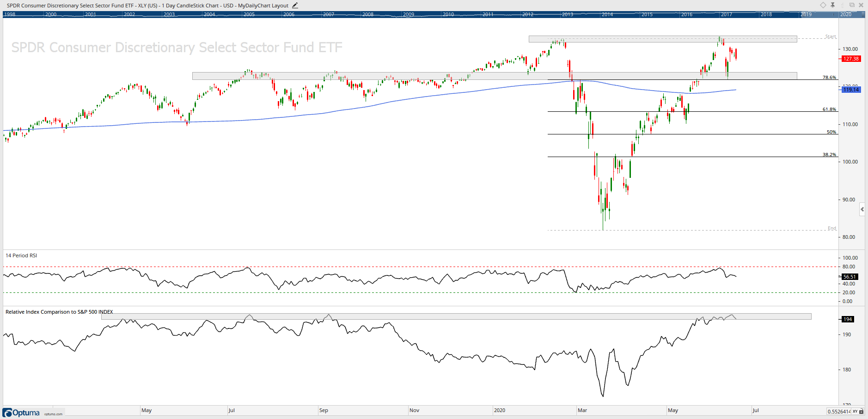The image size is (868, 419).
Task: Select year 2008 in the timeline navigator
Action: pos(368,14)
